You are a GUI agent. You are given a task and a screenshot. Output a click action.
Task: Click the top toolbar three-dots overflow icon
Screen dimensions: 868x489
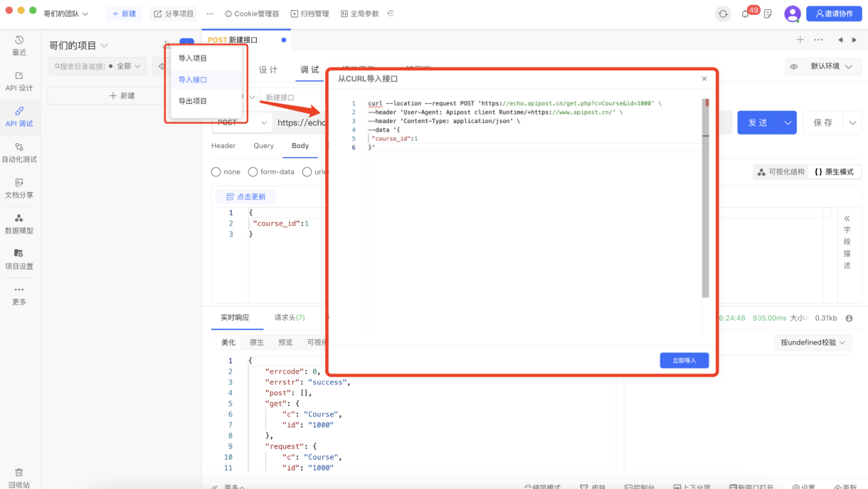tap(210, 14)
